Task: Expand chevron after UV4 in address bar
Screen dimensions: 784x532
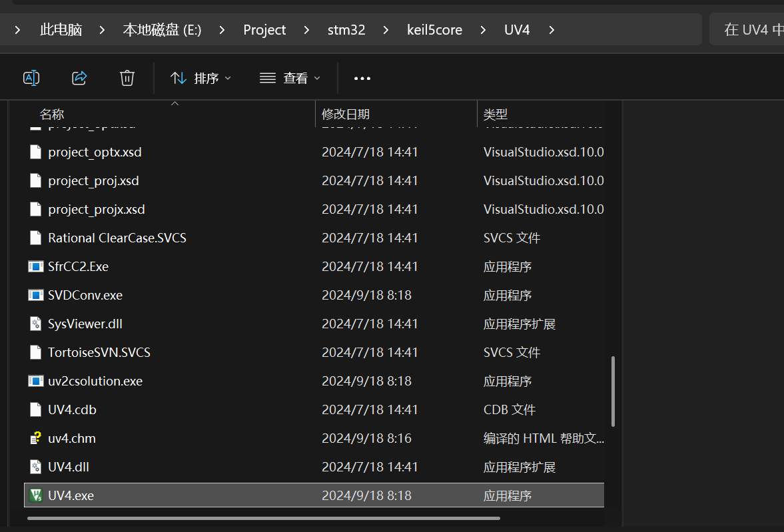Action: point(551,30)
